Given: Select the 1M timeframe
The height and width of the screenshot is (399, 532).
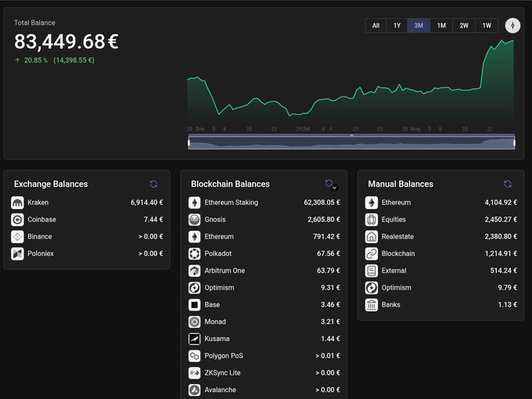Looking at the screenshot, I should (441, 26).
